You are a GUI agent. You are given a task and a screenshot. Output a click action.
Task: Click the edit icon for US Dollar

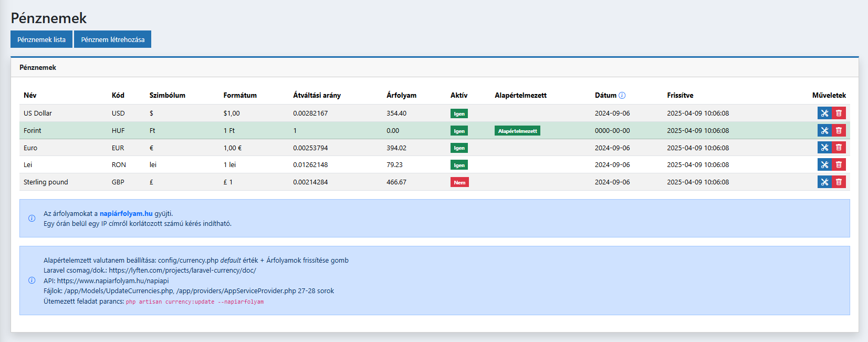click(x=824, y=113)
